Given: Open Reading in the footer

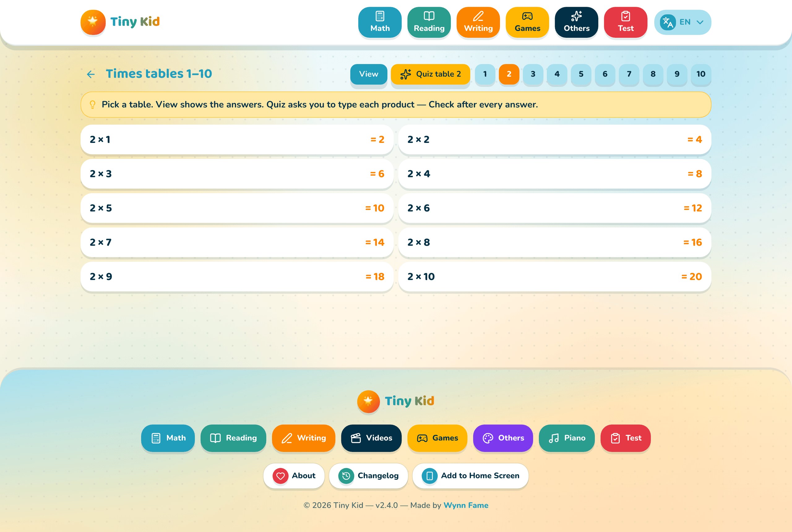Looking at the screenshot, I should pos(234,438).
